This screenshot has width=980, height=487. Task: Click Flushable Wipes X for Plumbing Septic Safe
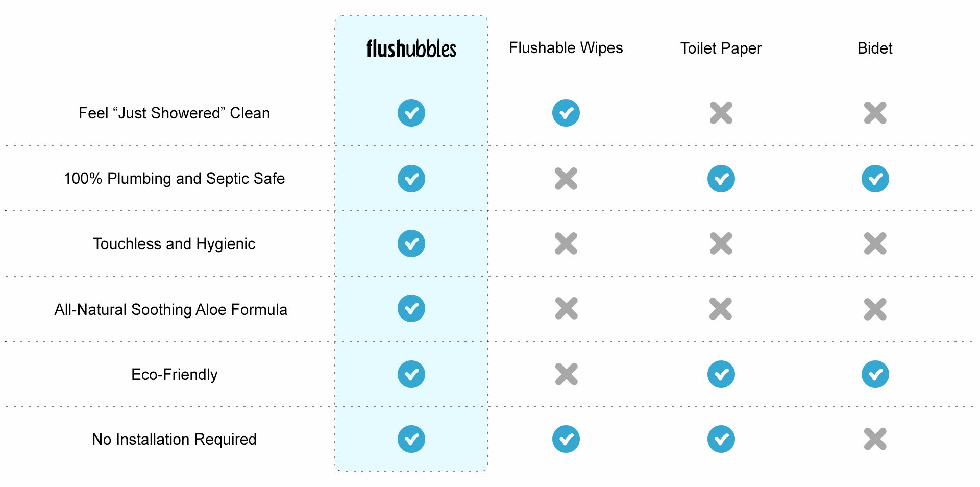point(566,179)
